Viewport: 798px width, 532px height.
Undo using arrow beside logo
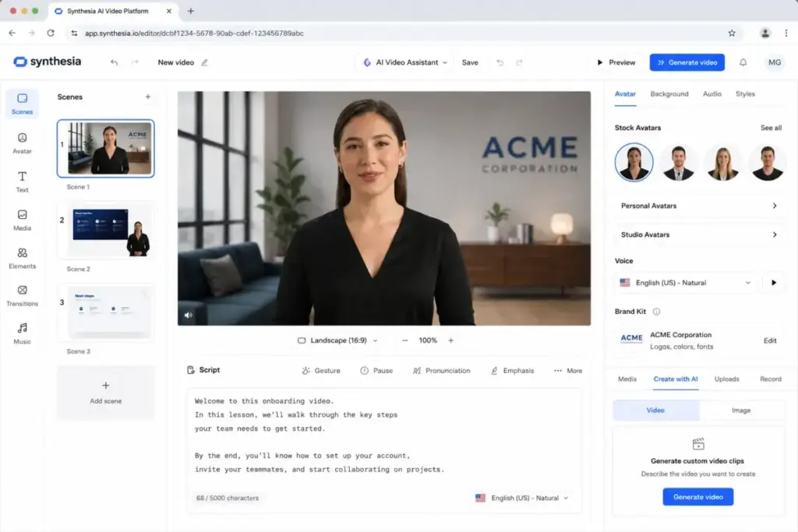tap(114, 62)
